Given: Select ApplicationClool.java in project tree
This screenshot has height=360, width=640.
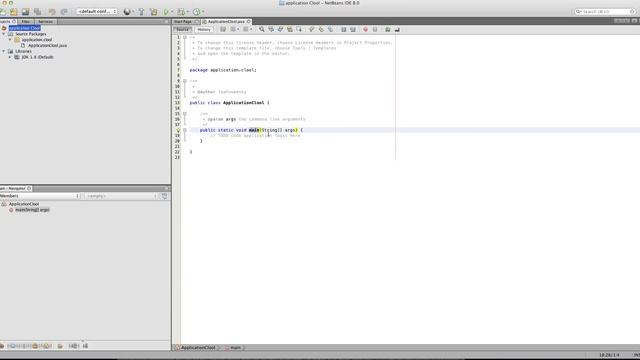Looking at the screenshot, I should pos(47,45).
